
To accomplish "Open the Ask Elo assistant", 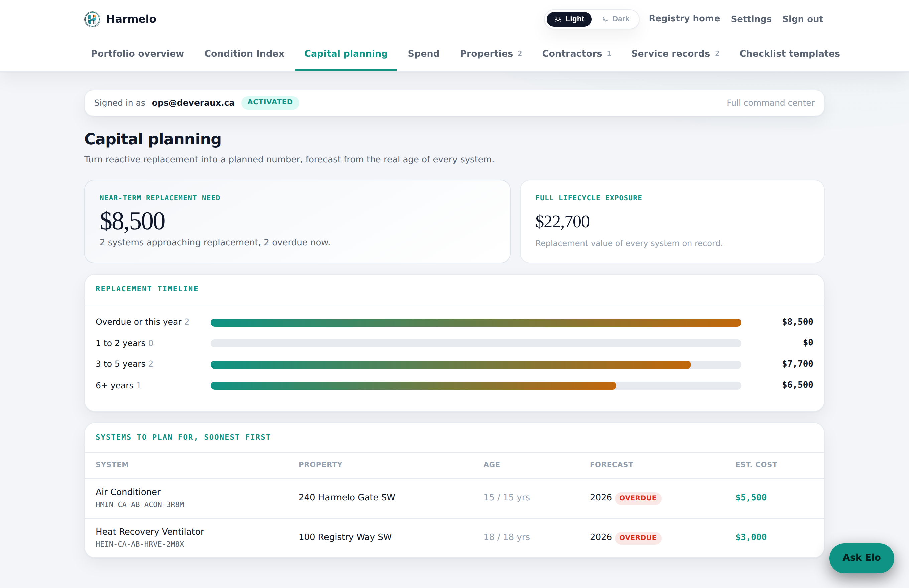I will (861, 558).
